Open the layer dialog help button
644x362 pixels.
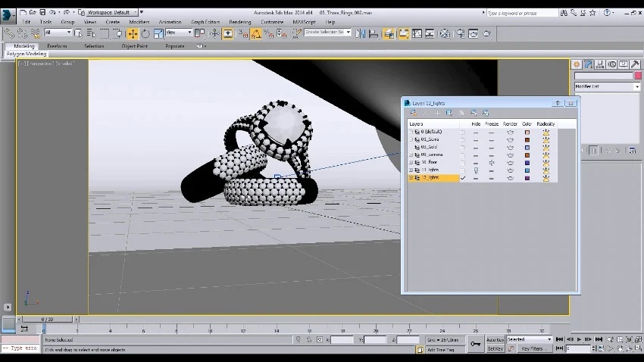coord(558,102)
